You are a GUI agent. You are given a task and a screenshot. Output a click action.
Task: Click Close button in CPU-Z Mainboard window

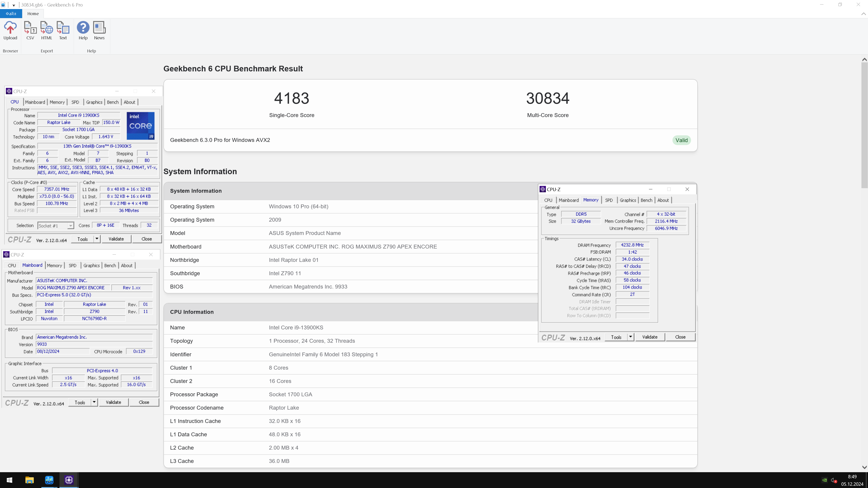click(x=144, y=402)
